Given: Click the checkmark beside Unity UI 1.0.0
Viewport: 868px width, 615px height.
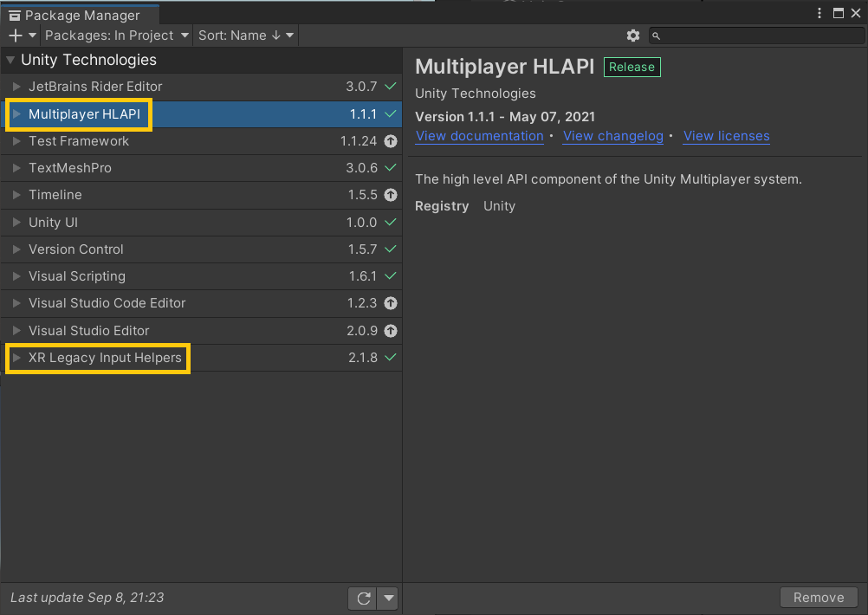Looking at the screenshot, I should [391, 222].
